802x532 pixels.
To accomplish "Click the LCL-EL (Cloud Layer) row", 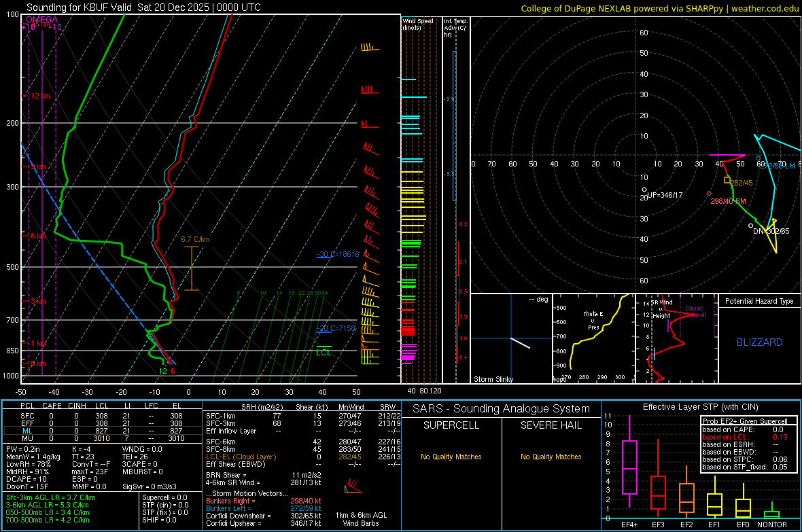I will click(x=303, y=457).
